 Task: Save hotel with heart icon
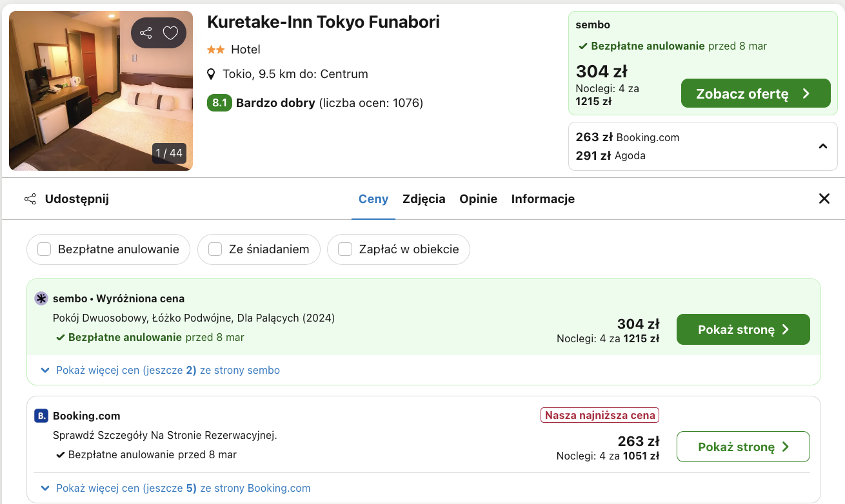click(170, 33)
